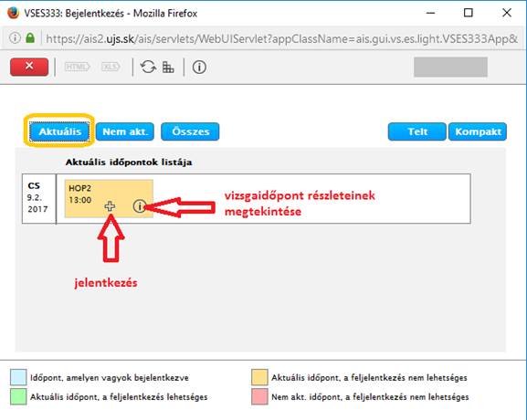Switch to the Nem akt. view
The image size is (527, 420).
125,131
